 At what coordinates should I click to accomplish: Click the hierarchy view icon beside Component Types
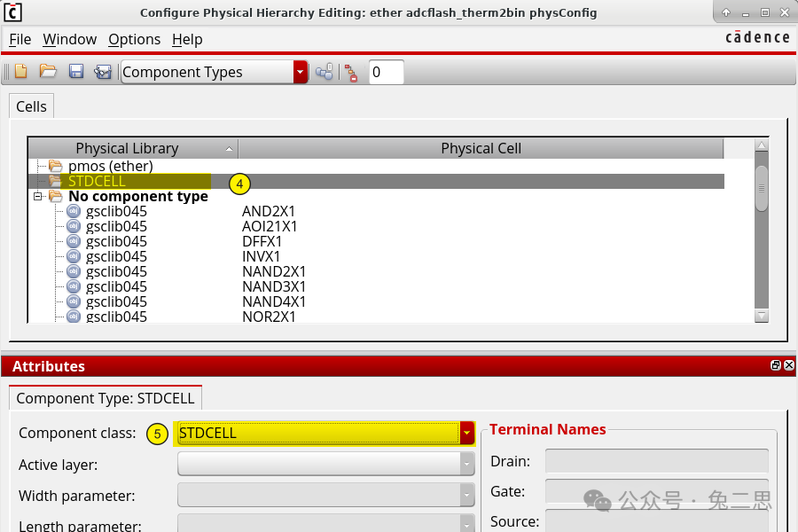[325, 73]
